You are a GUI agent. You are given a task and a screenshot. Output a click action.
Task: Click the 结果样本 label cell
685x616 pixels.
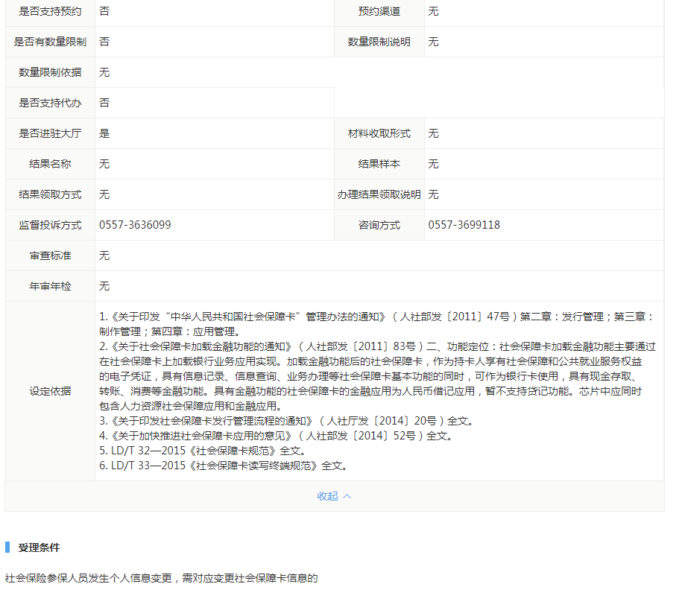(379, 164)
